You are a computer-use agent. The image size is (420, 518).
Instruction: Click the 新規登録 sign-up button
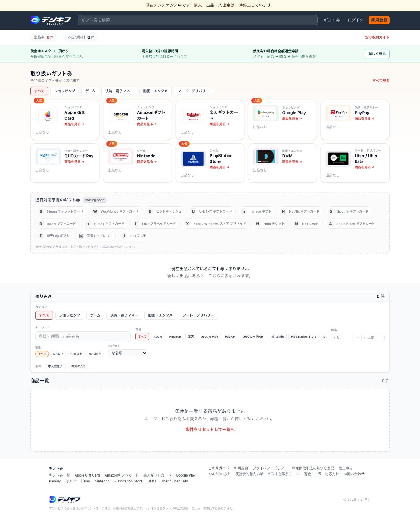379,20
